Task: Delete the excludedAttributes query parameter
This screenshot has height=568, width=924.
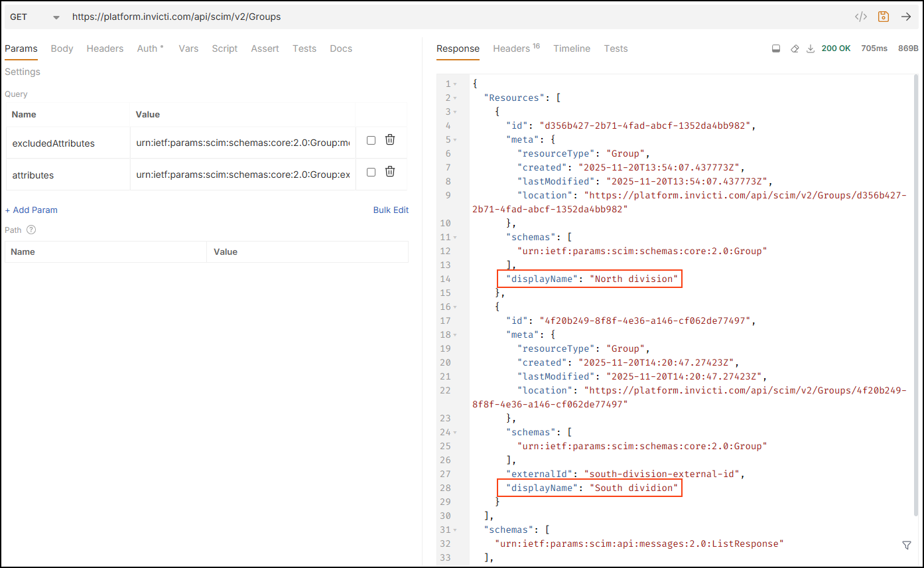Action: (x=390, y=140)
